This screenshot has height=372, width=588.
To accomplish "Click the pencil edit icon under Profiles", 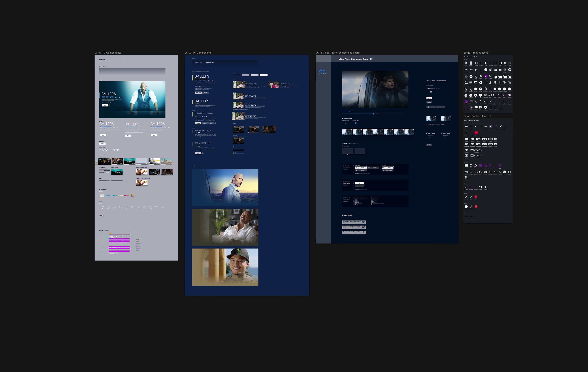I will (471, 207).
